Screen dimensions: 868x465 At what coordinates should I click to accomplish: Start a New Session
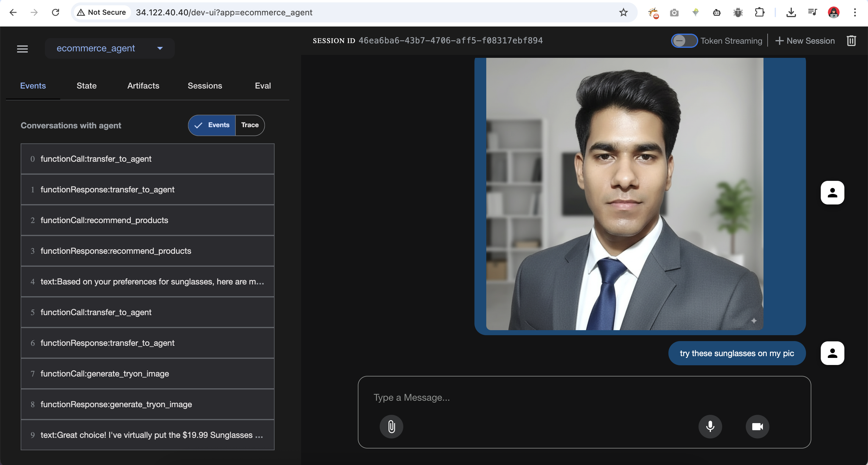pyautogui.click(x=805, y=41)
